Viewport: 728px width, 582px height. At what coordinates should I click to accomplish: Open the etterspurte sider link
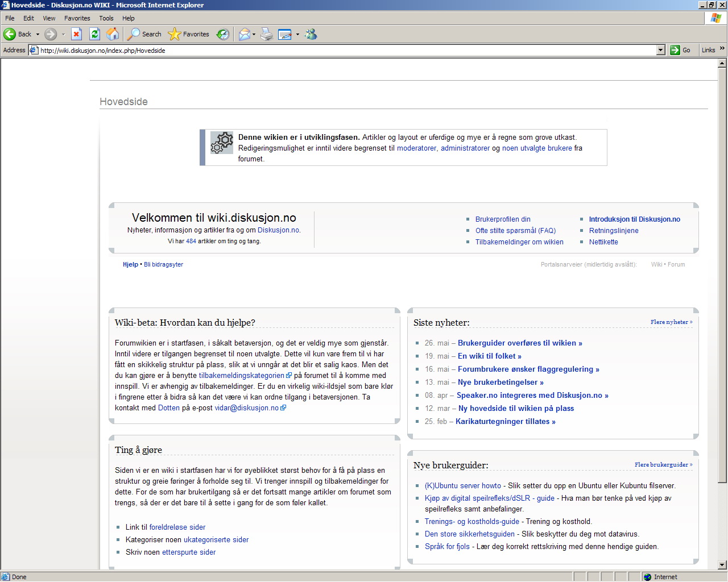pyautogui.click(x=189, y=552)
